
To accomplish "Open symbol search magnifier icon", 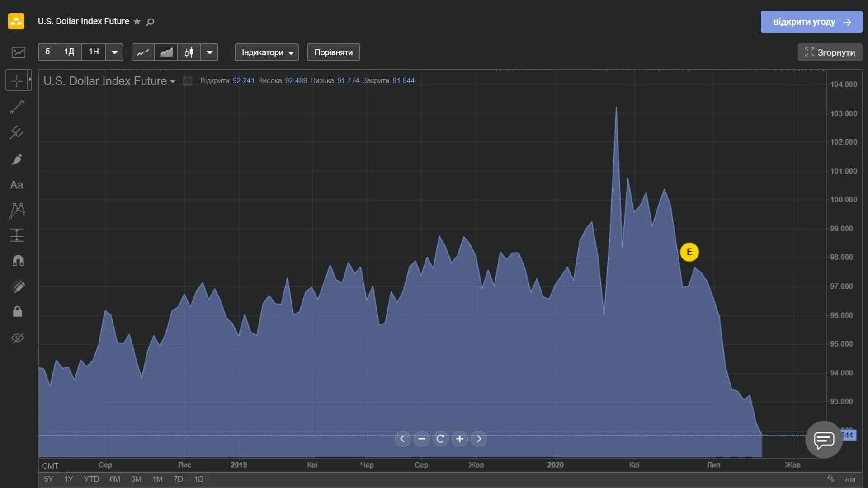I will 150,22.
